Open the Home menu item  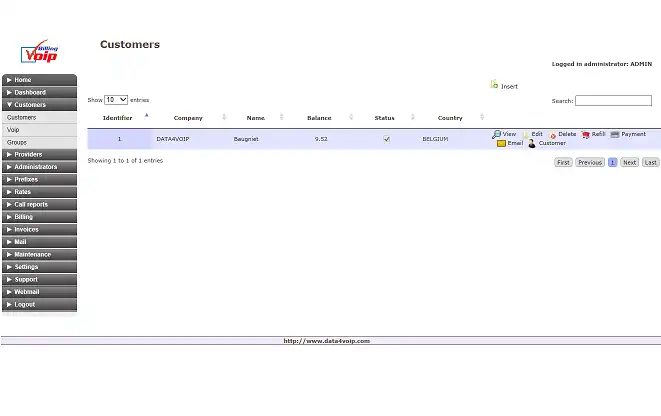[39, 80]
